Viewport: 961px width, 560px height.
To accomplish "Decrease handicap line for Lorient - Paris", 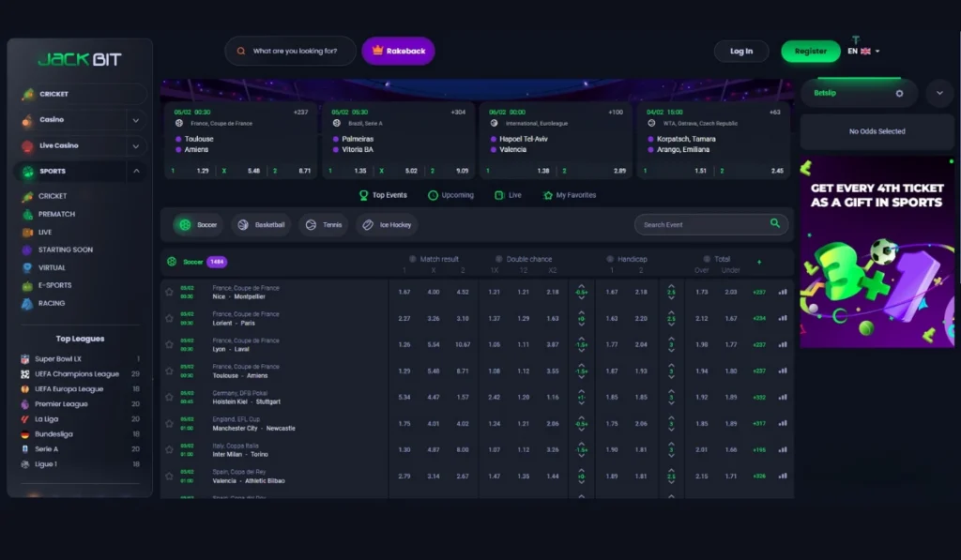I will [581, 325].
